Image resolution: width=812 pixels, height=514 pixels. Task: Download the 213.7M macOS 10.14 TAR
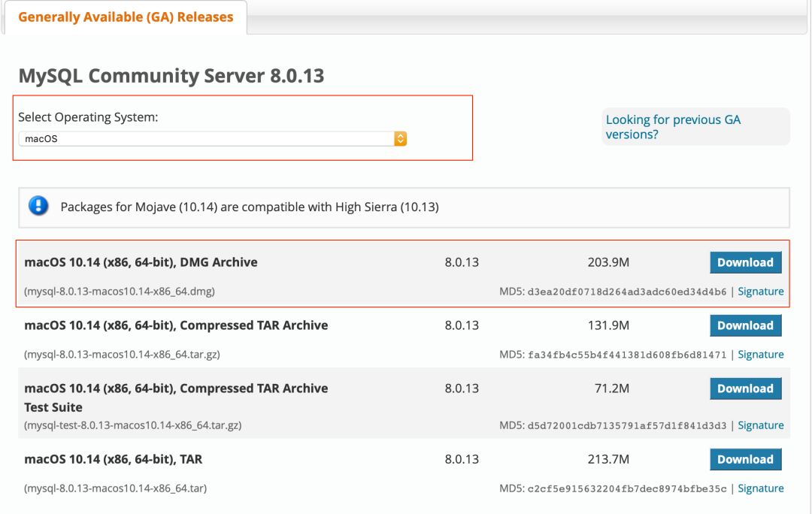tap(745, 459)
